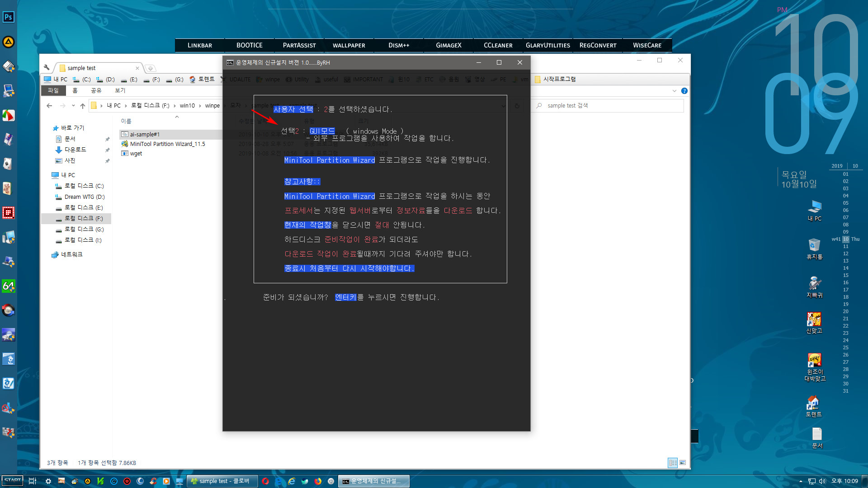Open the 문서 desktop file icon
The width and height of the screenshot is (868, 488).
point(817,438)
